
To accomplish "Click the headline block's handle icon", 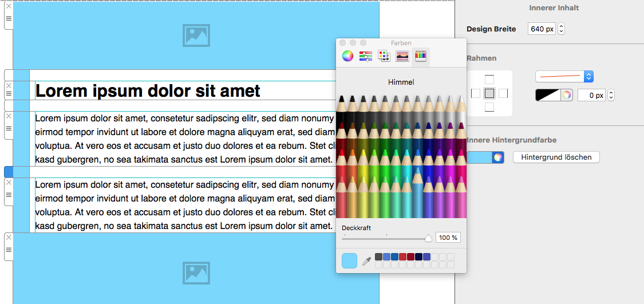I will coord(9,94).
